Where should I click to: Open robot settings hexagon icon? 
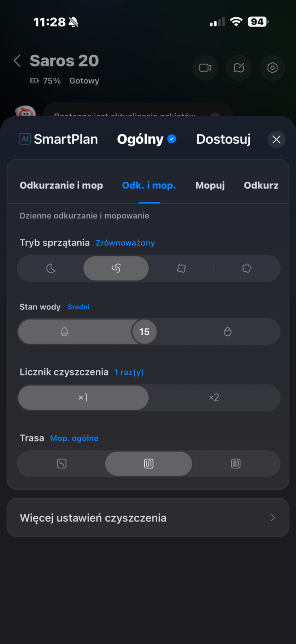272,68
